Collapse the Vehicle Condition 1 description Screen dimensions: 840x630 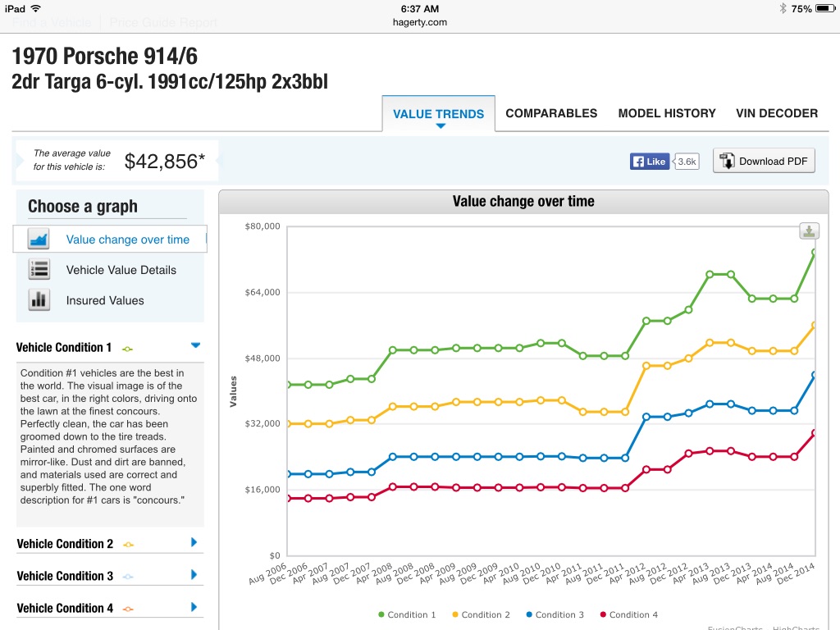coord(195,346)
